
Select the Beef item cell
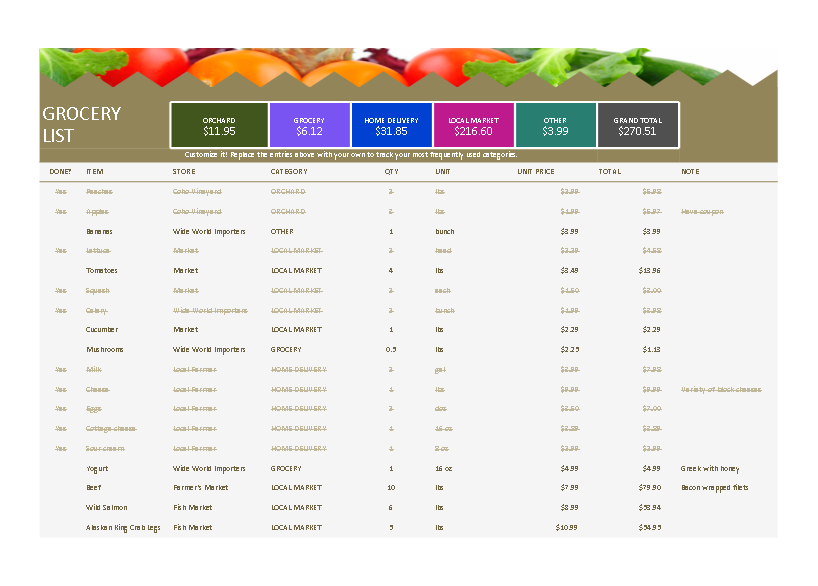coord(94,487)
